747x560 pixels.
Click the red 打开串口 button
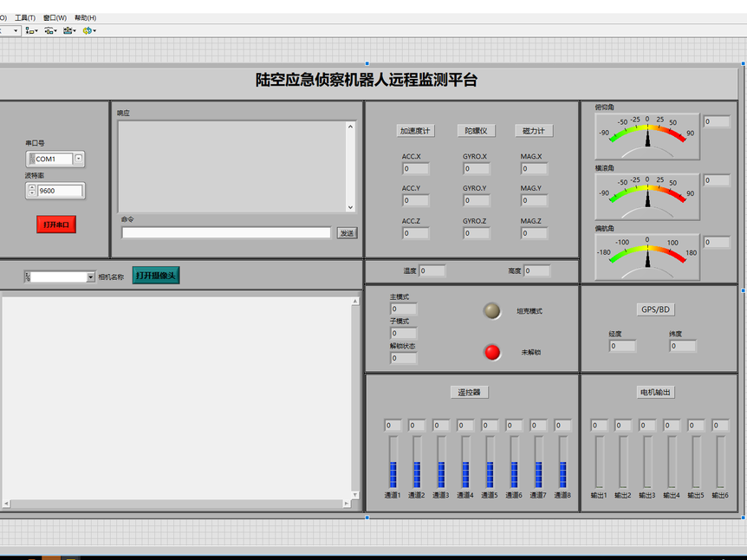pyautogui.click(x=56, y=225)
